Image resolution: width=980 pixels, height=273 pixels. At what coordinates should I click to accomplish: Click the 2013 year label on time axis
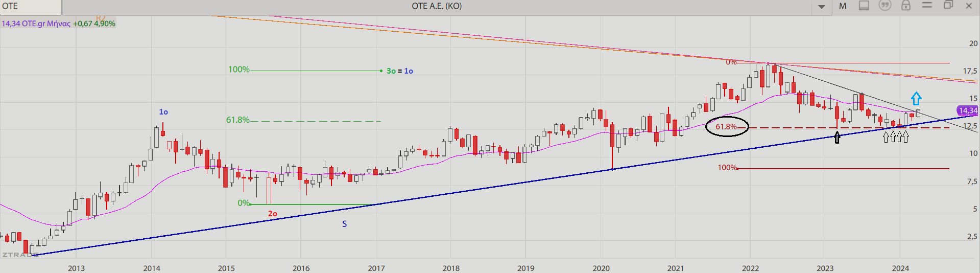[x=76, y=268]
